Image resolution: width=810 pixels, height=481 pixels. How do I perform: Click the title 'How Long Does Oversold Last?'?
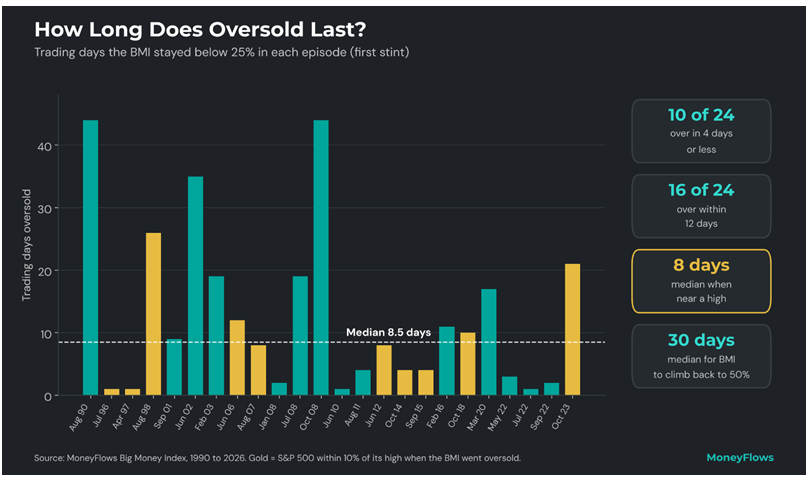(x=200, y=29)
